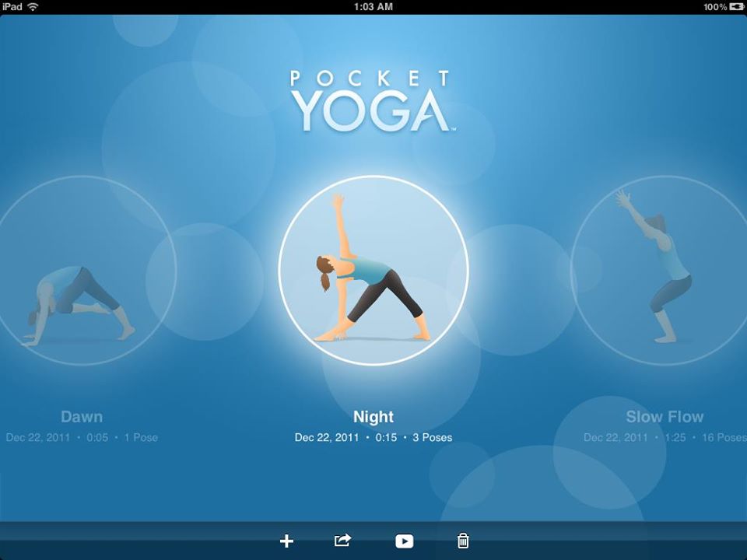Create a new practice with the plus icon
The height and width of the screenshot is (560, 747).
[286, 541]
